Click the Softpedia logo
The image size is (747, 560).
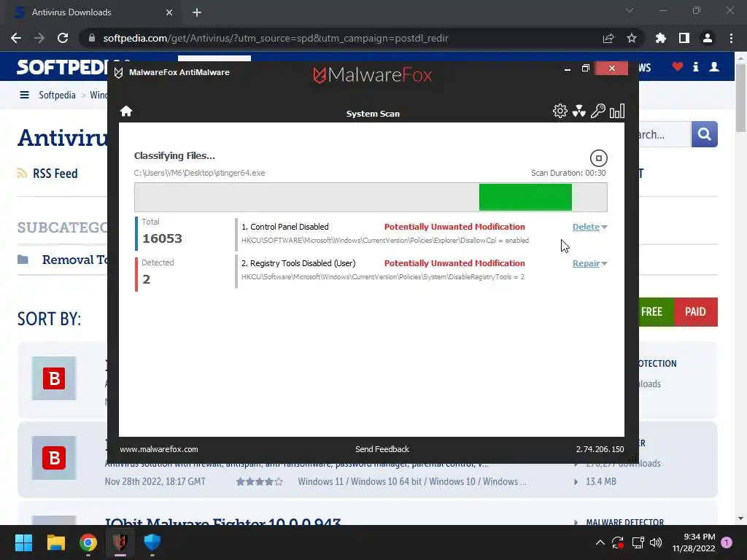pos(62,67)
